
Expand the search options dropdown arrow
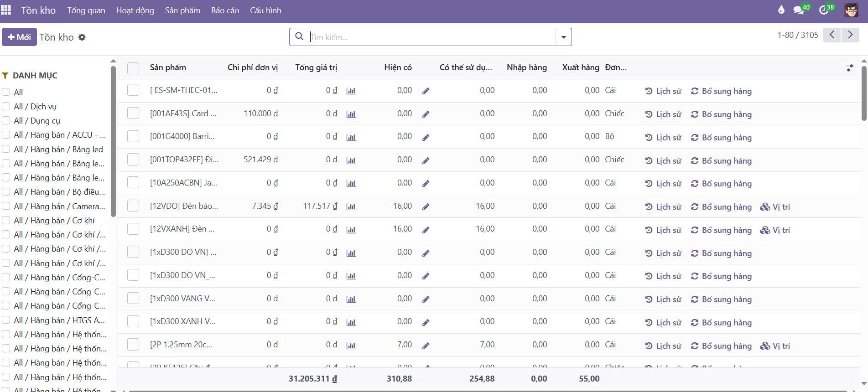(x=563, y=37)
